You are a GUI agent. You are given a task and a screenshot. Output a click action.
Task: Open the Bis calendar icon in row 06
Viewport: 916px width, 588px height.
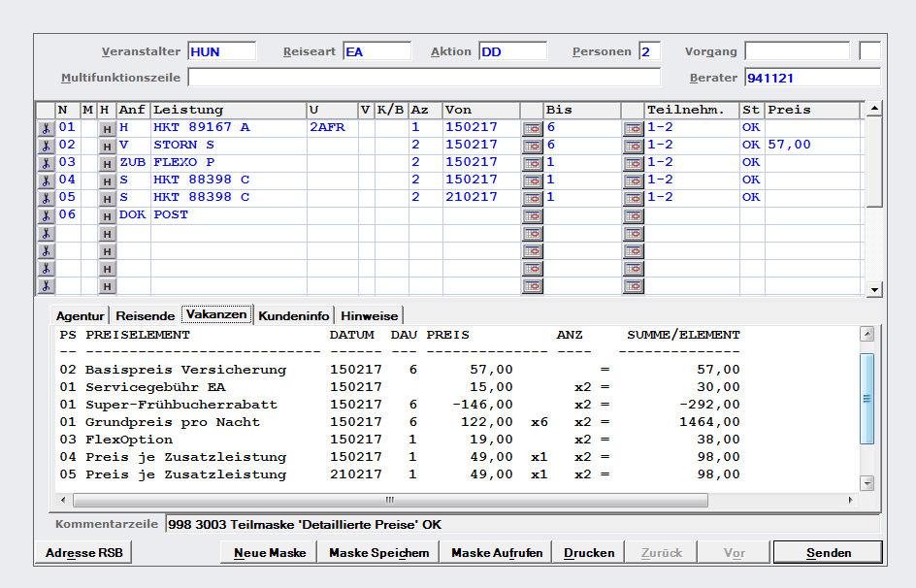[x=634, y=216]
